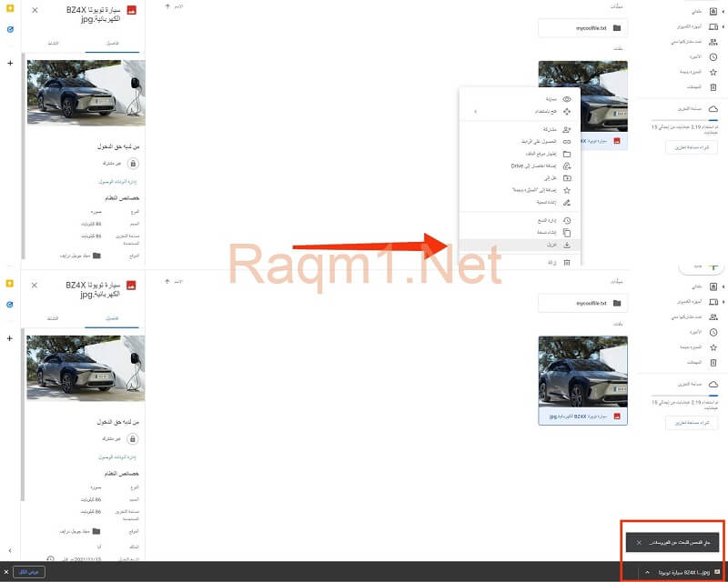
Task: Click the cloud icon above the storage meter
Action: pyautogui.click(x=713, y=108)
